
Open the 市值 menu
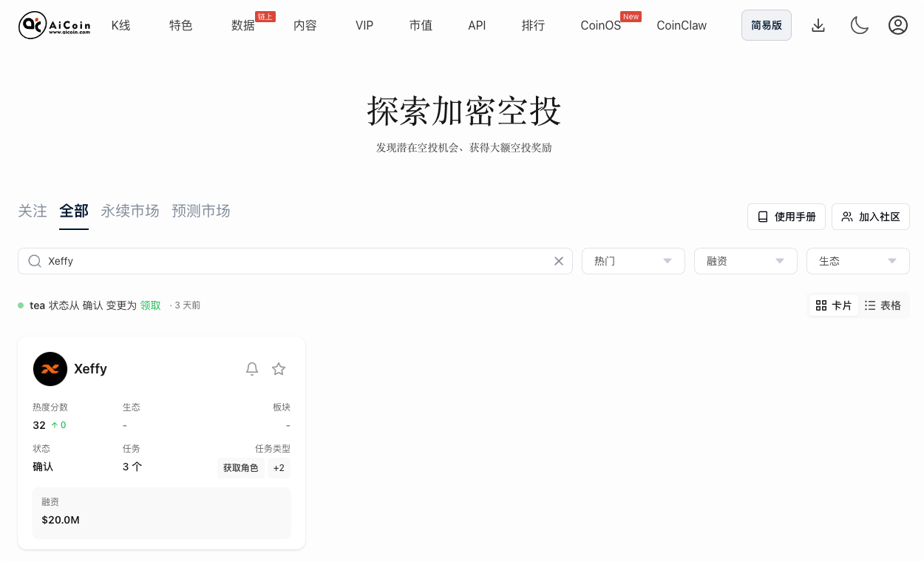(421, 26)
